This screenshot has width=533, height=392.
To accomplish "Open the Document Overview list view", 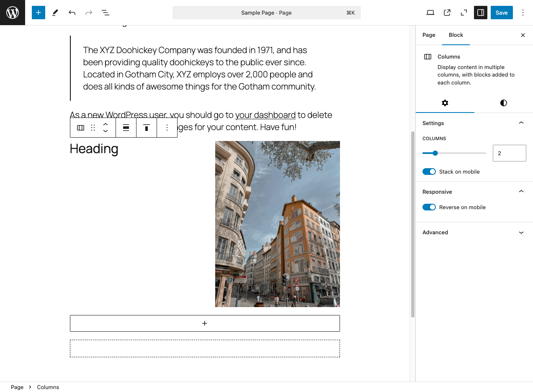I will pos(106,13).
